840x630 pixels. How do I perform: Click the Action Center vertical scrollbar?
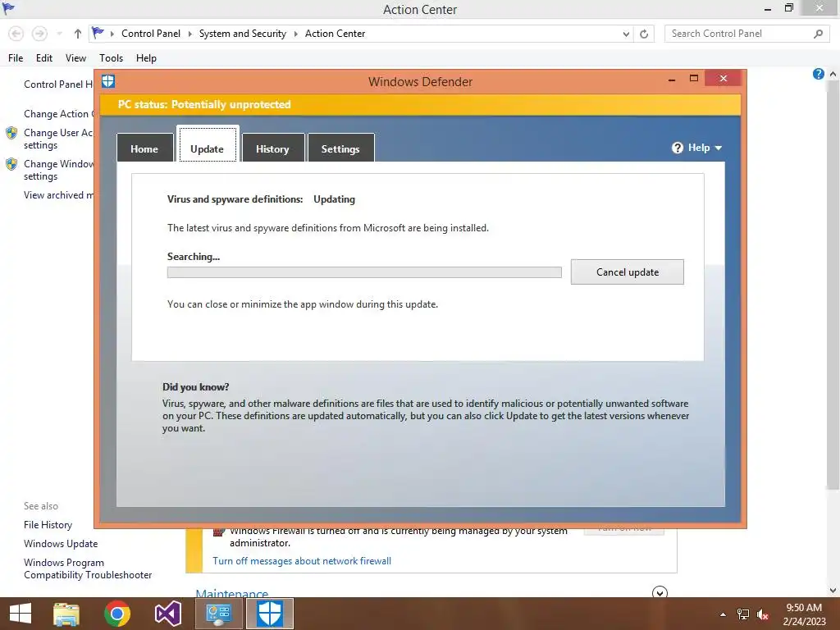pyautogui.click(x=833, y=286)
